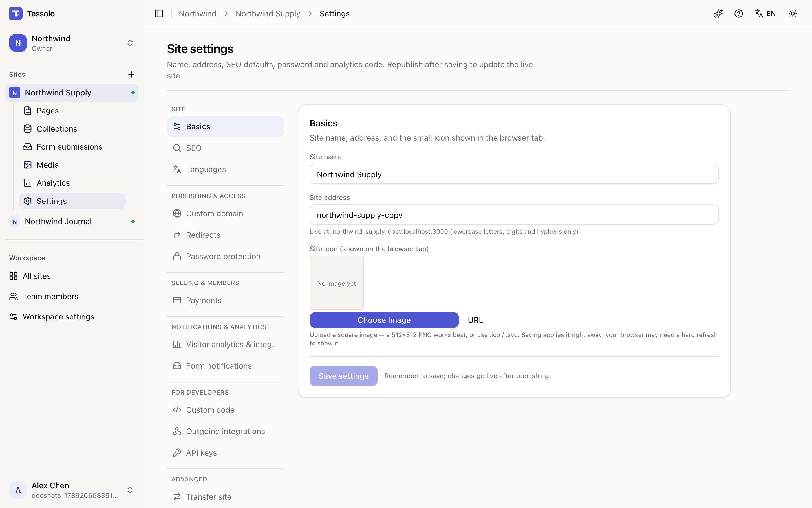Open Media in the sidebar

(x=72, y=165)
